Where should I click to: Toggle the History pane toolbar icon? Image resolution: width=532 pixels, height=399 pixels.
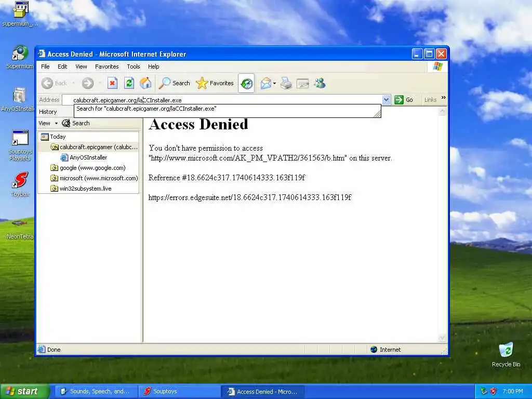pyautogui.click(x=247, y=83)
